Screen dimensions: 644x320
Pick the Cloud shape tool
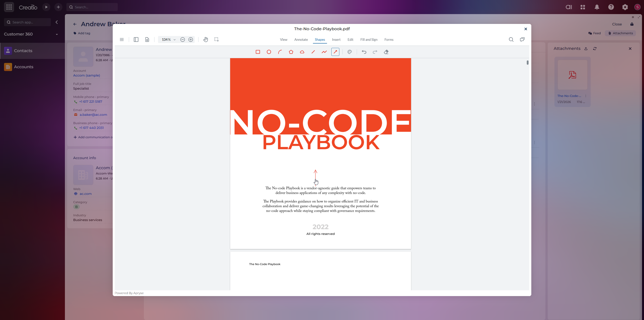(302, 52)
